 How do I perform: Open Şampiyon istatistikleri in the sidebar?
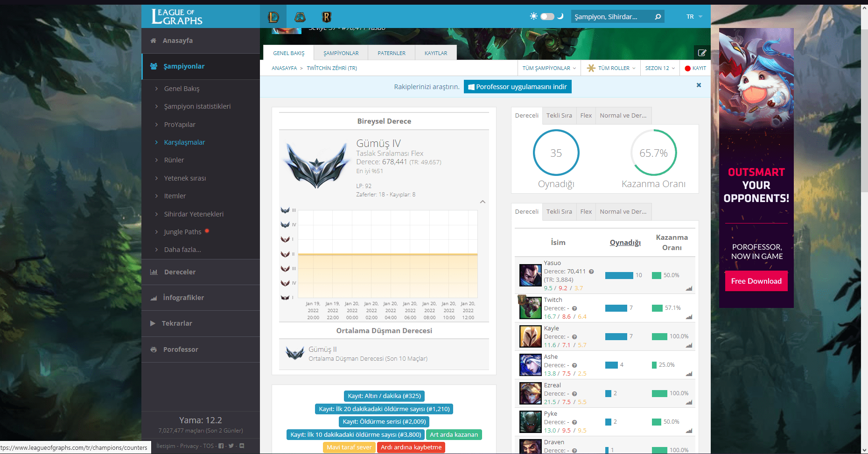tap(197, 106)
